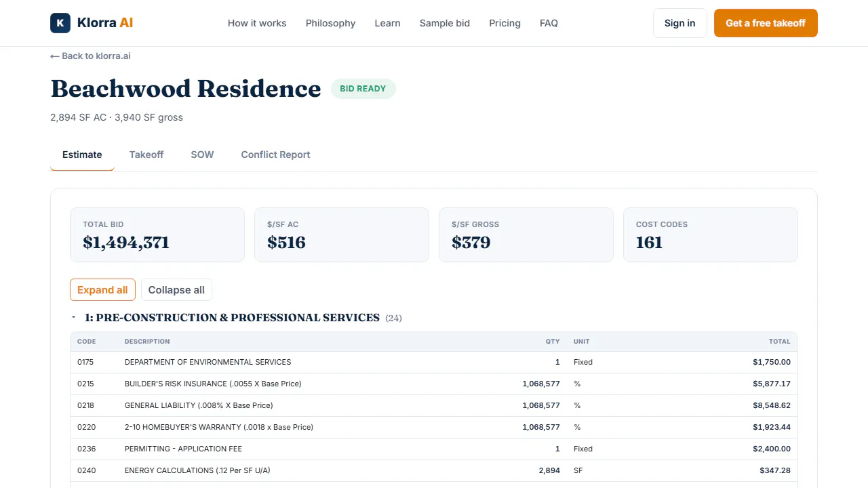The height and width of the screenshot is (488, 868).
Task: Click the TOTAL column header
Action: point(780,342)
